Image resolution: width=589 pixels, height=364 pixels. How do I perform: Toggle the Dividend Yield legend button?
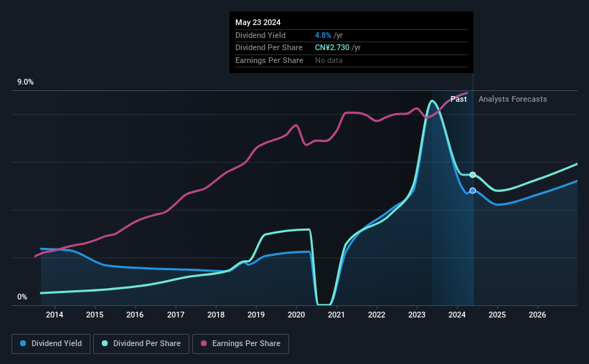(51, 344)
